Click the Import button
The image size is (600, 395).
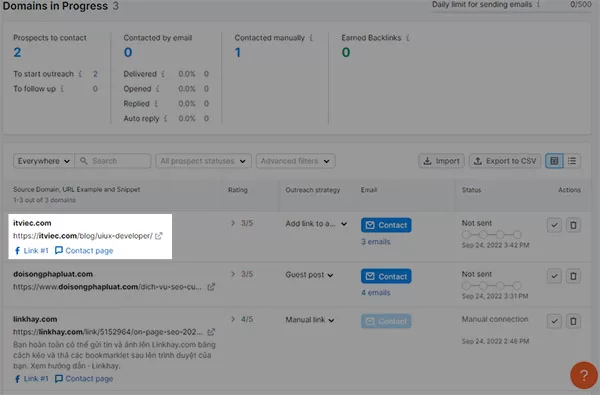tap(441, 161)
